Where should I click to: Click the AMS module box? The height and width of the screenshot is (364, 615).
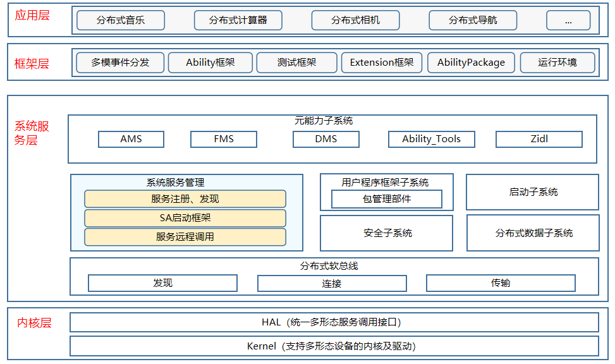131,139
